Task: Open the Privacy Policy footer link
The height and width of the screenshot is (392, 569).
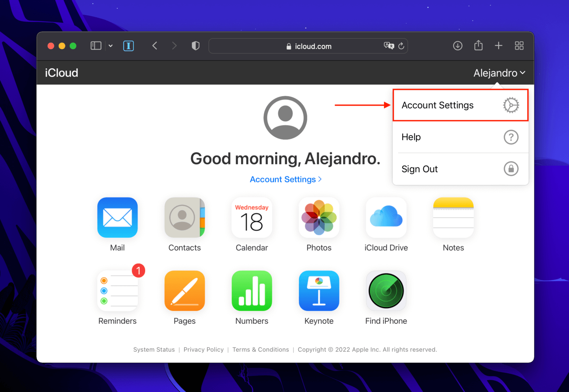Action: [204, 350]
